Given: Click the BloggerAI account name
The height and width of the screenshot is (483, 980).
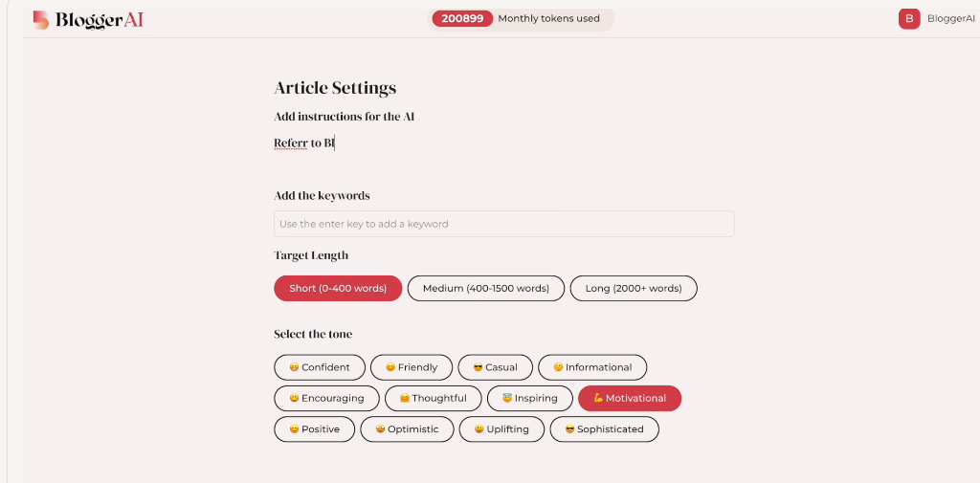Looking at the screenshot, I should [x=950, y=18].
